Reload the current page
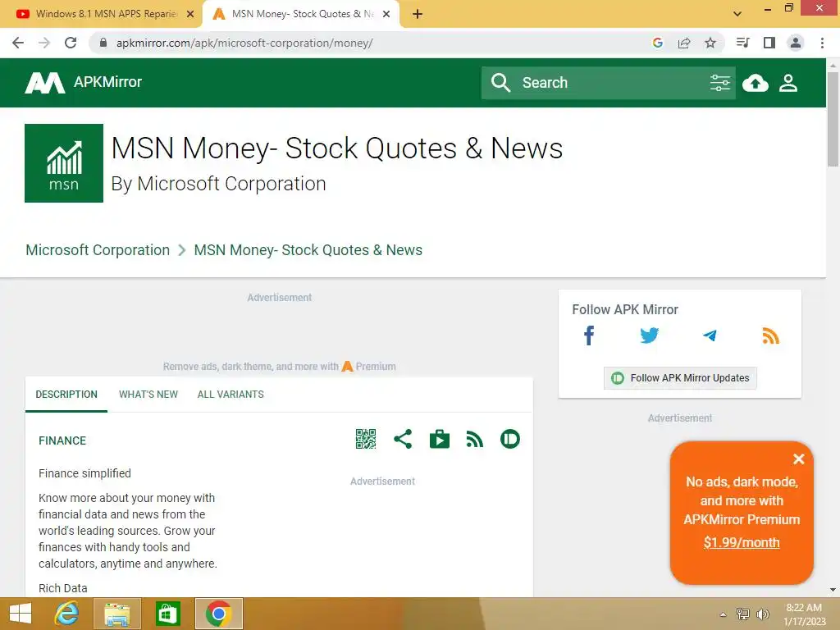840x630 pixels. tap(71, 43)
